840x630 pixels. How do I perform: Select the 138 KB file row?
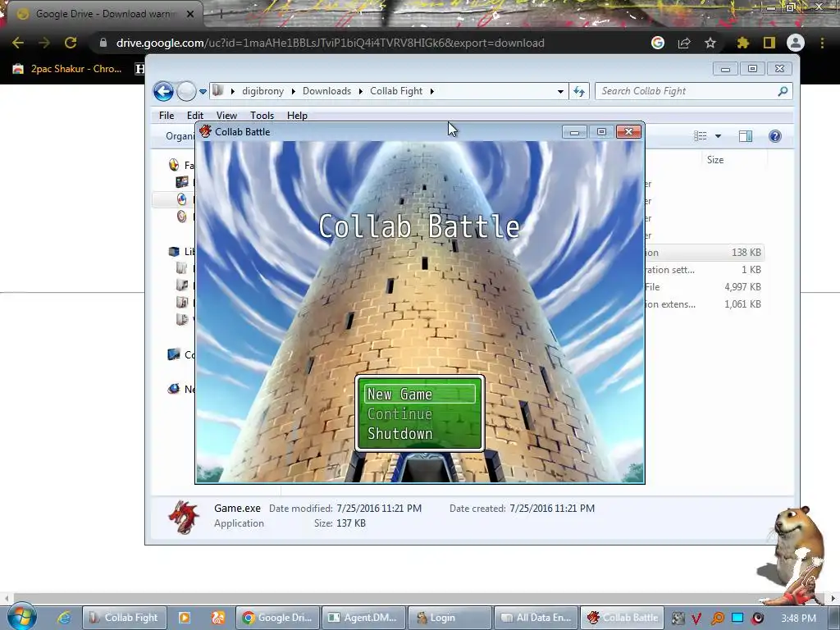coord(704,253)
